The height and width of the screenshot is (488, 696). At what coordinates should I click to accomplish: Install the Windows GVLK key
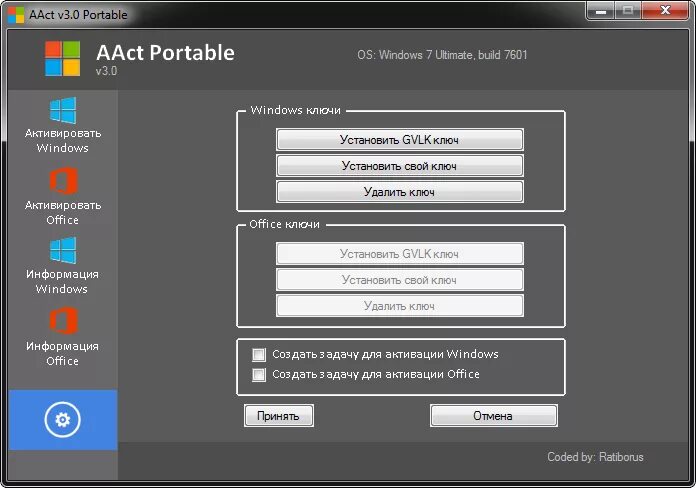(x=399, y=140)
